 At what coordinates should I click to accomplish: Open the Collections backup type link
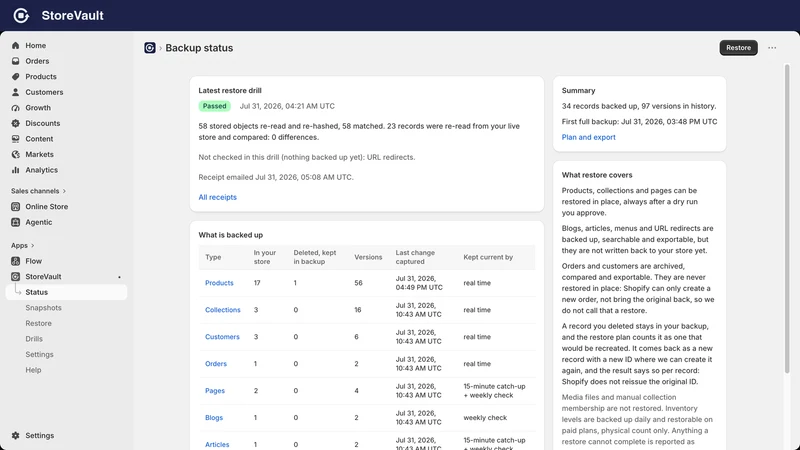click(x=222, y=310)
